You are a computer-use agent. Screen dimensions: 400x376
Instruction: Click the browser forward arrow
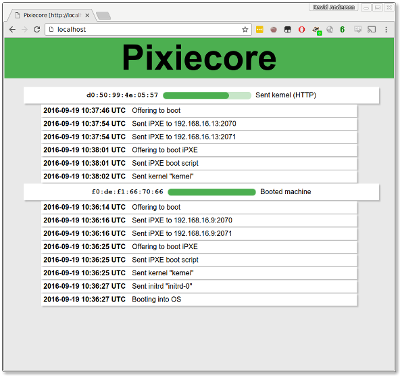25,30
